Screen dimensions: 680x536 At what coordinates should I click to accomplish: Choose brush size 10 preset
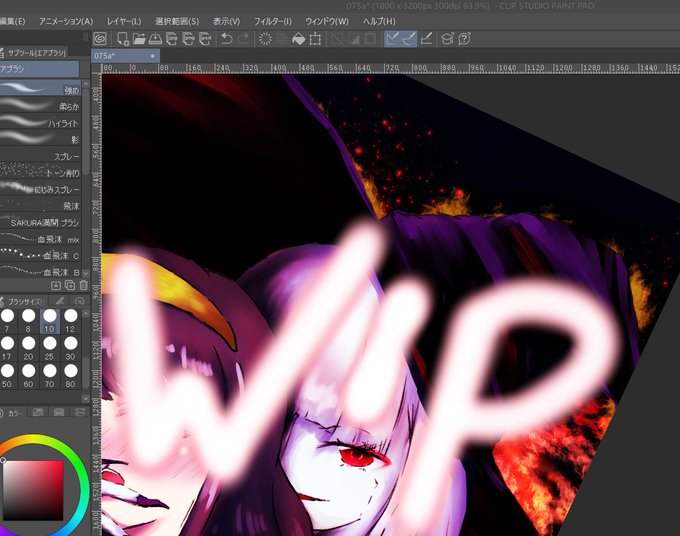(49, 321)
